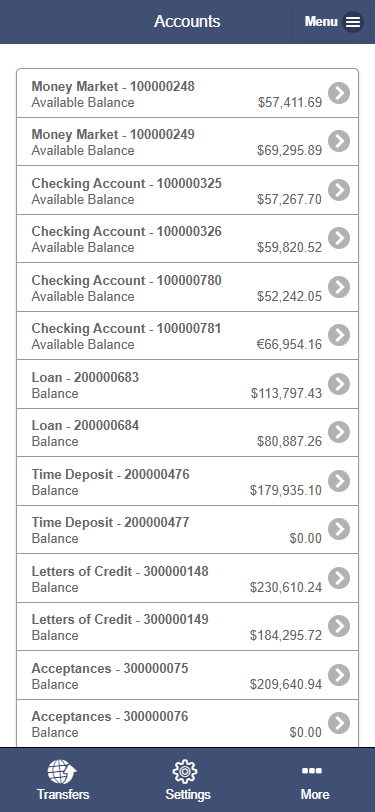Screen dimensions: 375x812
Task: Click arrow icon for Acceptances 300000075
Action: click(x=339, y=675)
